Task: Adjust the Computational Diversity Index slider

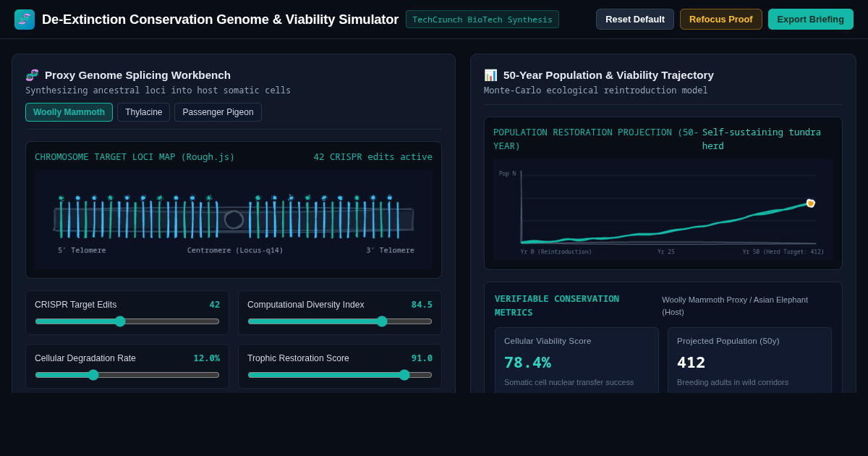Action: click(340, 321)
